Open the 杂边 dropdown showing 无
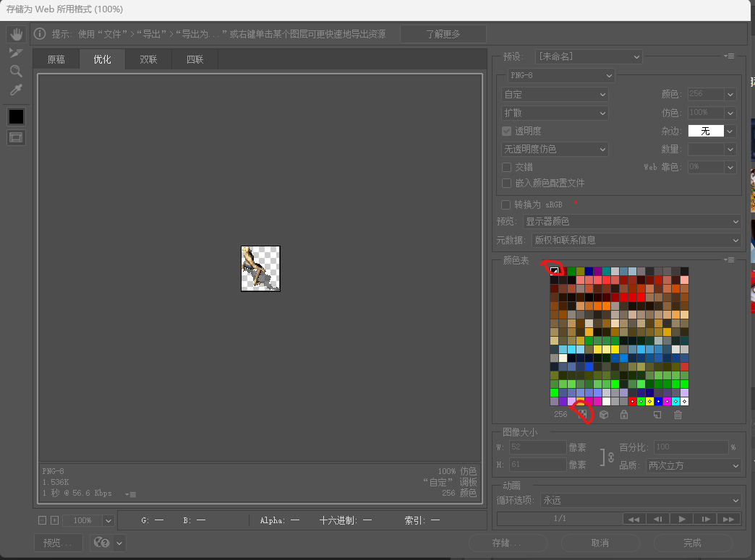The image size is (755, 560). pos(711,131)
